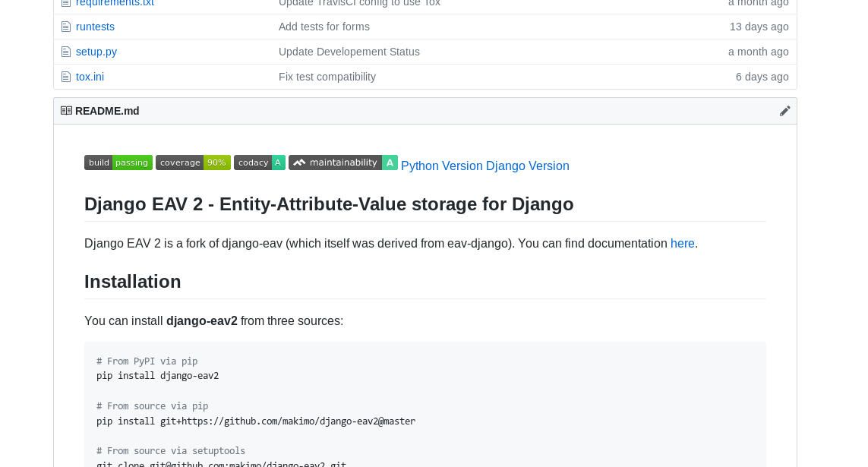Click 'pip install django-eav2' code line
Screen dimensions: 868x467
[158, 376]
